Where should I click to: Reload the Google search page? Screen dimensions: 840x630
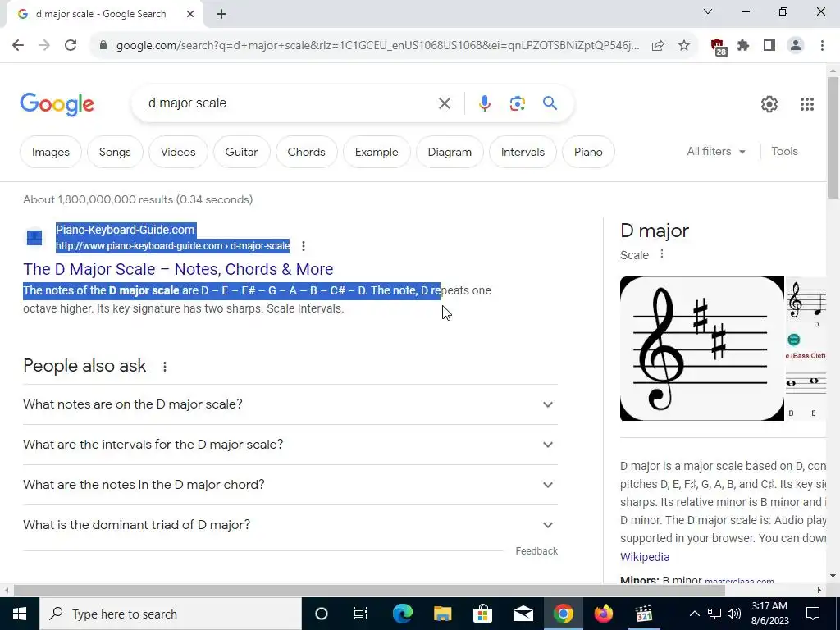point(71,46)
